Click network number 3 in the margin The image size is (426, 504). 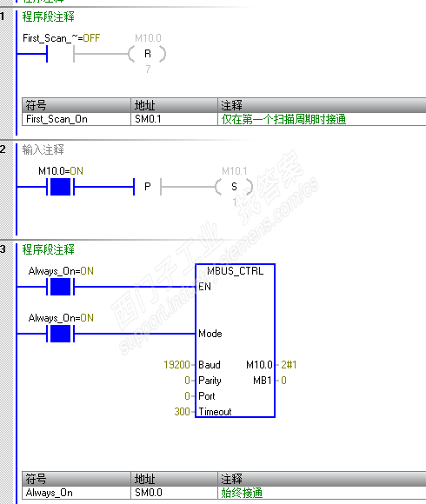click(3, 249)
